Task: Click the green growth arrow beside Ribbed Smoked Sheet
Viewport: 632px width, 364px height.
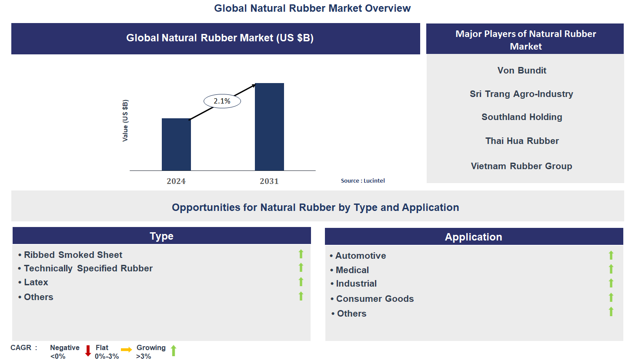Action: (301, 254)
